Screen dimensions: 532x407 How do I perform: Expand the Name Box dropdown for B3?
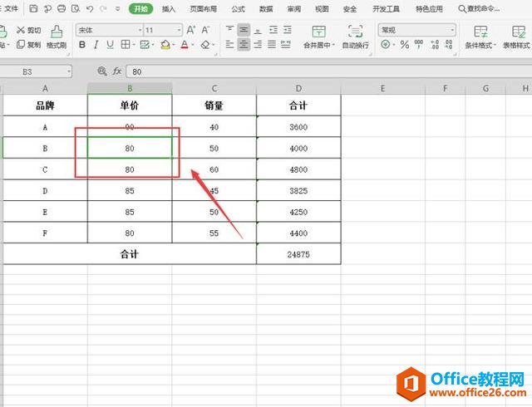pyautogui.click(x=68, y=71)
